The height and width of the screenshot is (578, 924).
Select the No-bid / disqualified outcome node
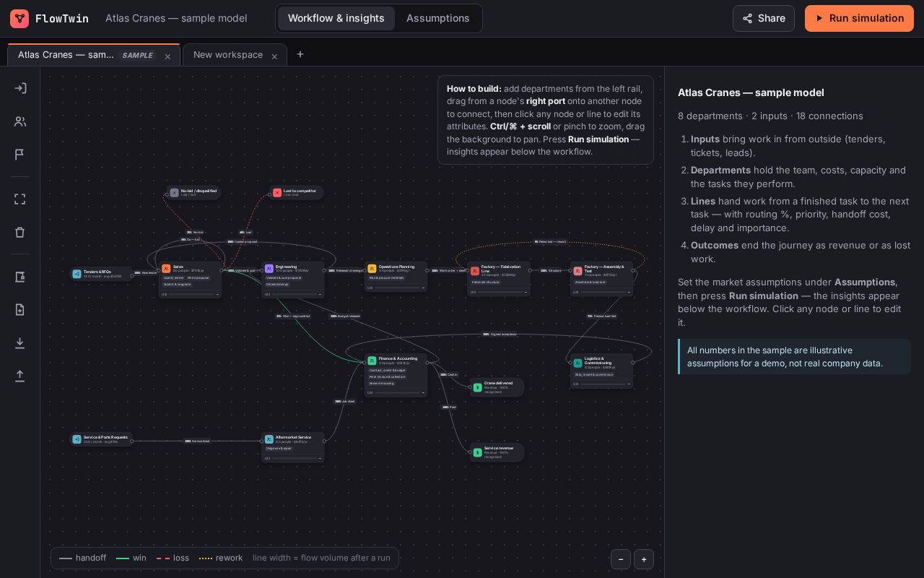tap(193, 193)
